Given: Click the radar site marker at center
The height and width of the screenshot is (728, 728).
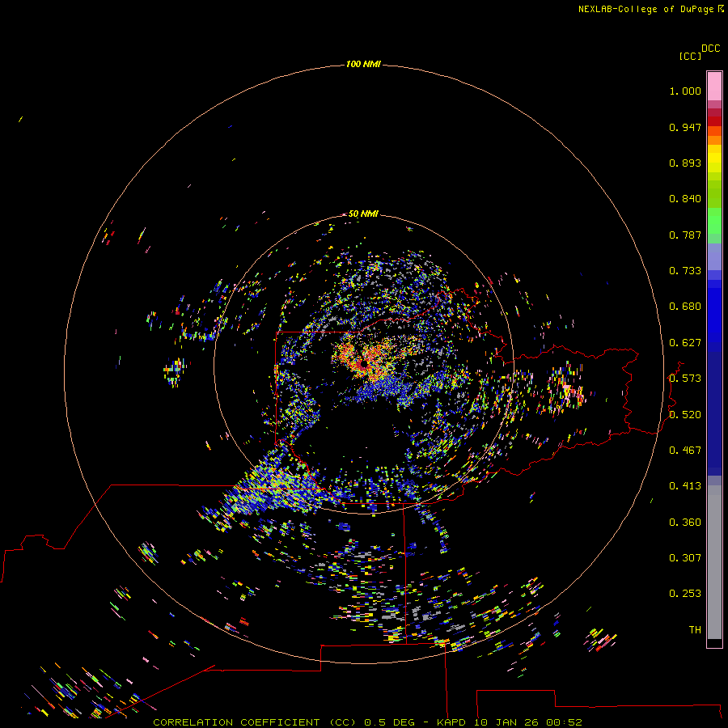Looking at the screenshot, I should click(x=365, y=363).
